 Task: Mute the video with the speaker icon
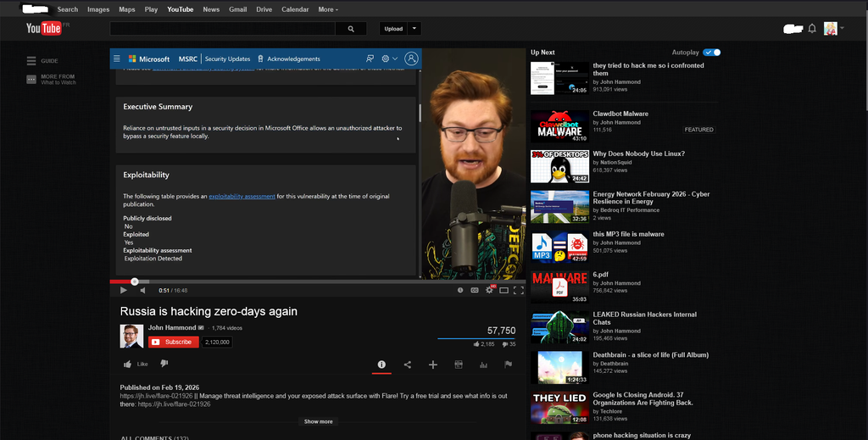(142, 290)
